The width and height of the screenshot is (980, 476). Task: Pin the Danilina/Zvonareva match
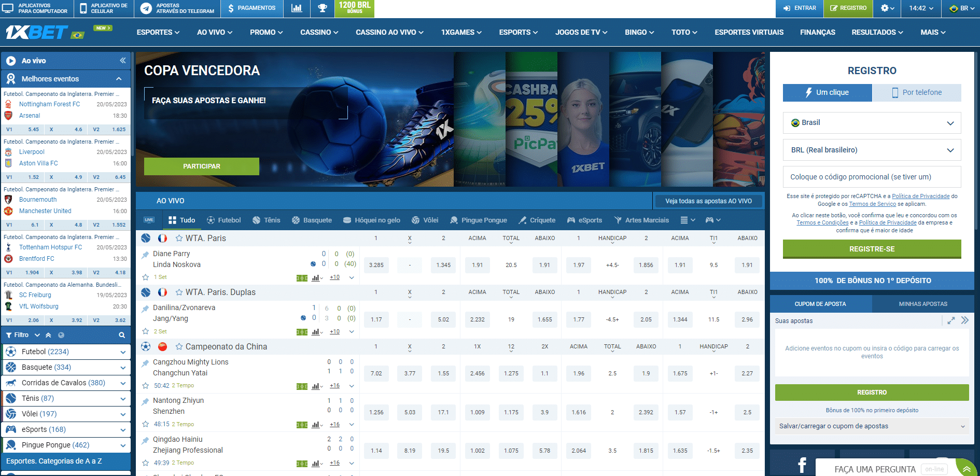point(145,309)
